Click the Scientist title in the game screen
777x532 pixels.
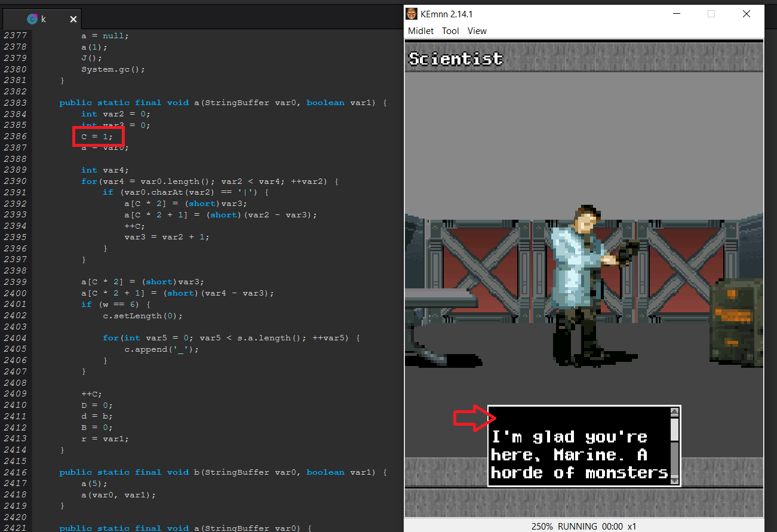pos(456,59)
